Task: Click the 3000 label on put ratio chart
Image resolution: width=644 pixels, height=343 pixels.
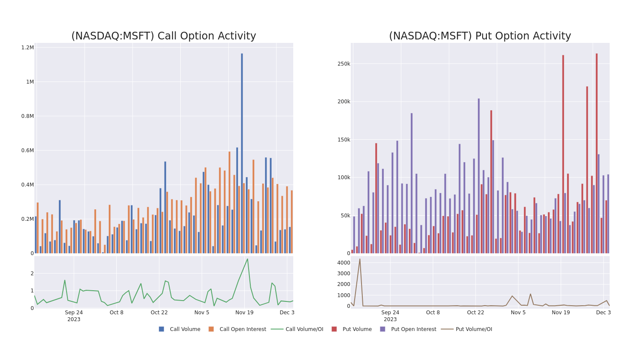Action: tap(344, 274)
